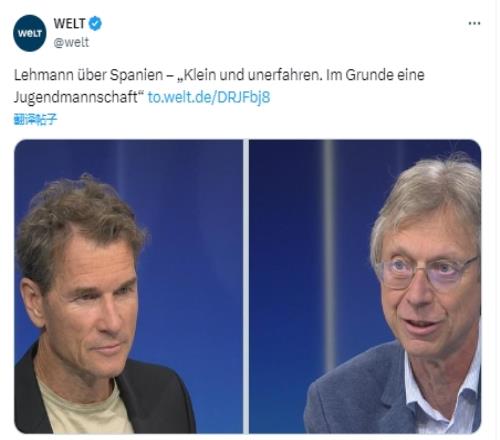Click the WELT display name
The width and height of the screenshot is (500, 440).
[x=69, y=23]
